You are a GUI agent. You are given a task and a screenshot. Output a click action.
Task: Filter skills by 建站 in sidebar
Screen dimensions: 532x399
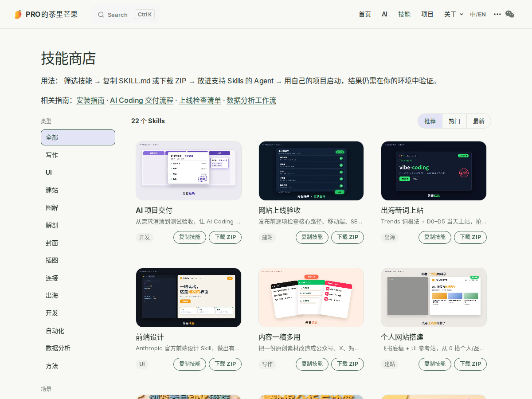pos(78,190)
